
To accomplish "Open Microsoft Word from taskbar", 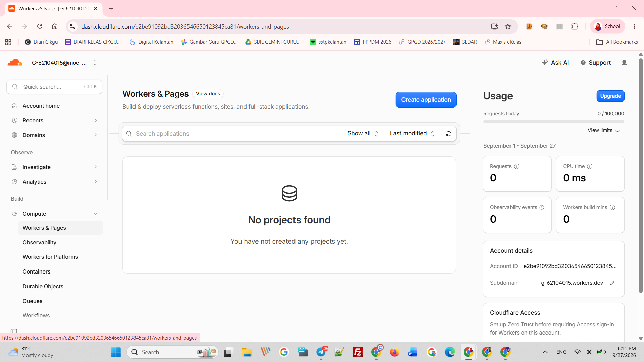I will tap(413, 352).
